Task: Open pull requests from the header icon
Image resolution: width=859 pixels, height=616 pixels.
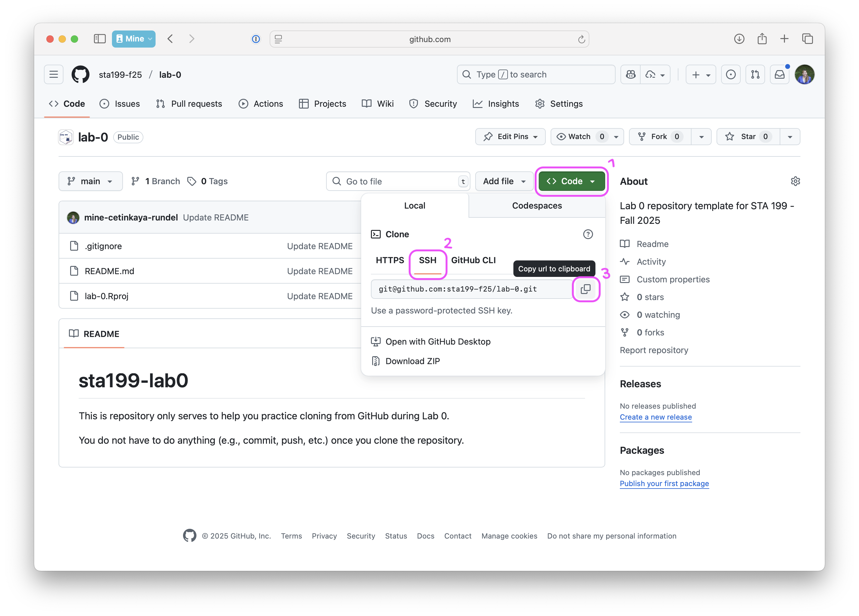Action: coord(755,74)
